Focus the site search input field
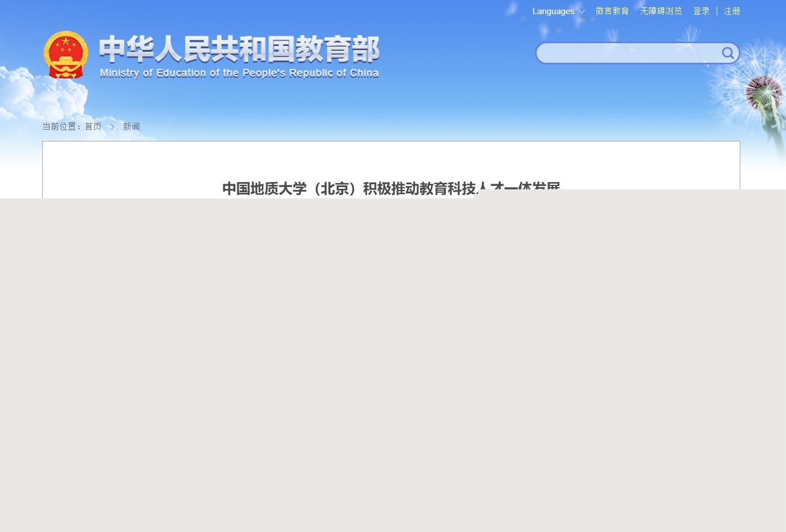The image size is (786, 532). pos(629,53)
